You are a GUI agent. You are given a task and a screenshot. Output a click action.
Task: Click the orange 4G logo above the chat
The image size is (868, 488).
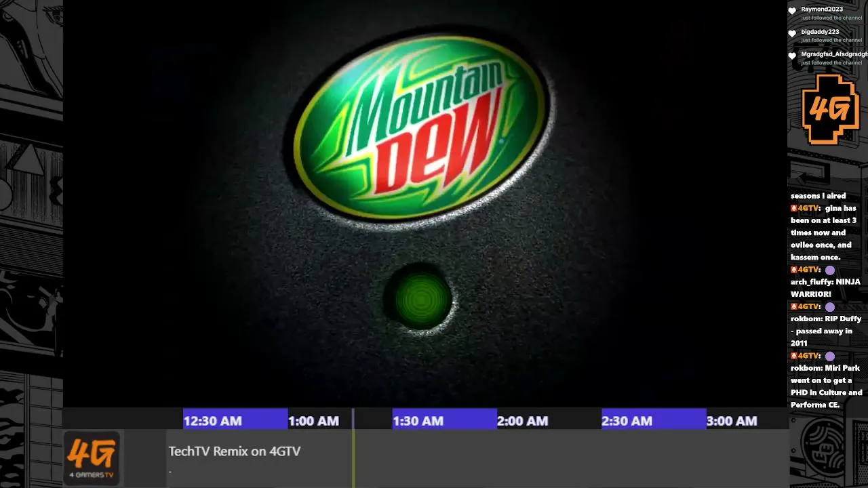coord(831,108)
